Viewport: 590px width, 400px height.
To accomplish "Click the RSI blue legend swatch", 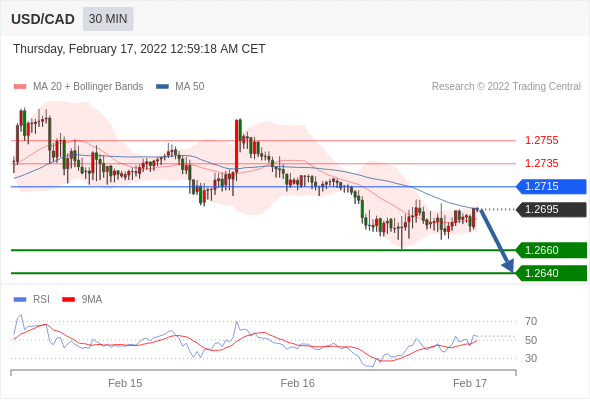I will click(x=20, y=300).
